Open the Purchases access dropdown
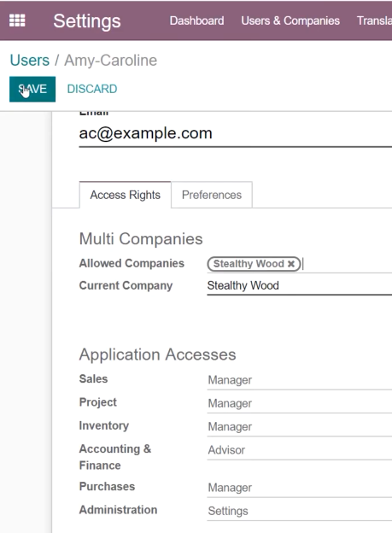The height and width of the screenshot is (533, 392). click(x=300, y=488)
